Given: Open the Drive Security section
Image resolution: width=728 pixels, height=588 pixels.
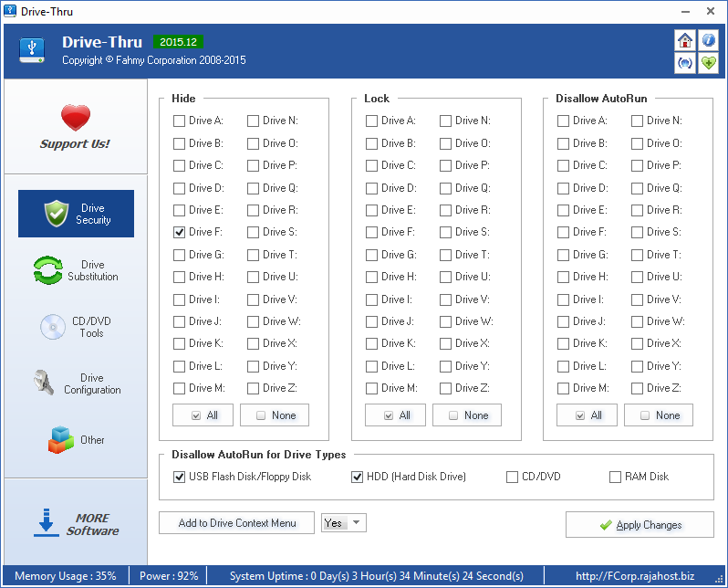Looking at the screenshot, I should (76, 214).
